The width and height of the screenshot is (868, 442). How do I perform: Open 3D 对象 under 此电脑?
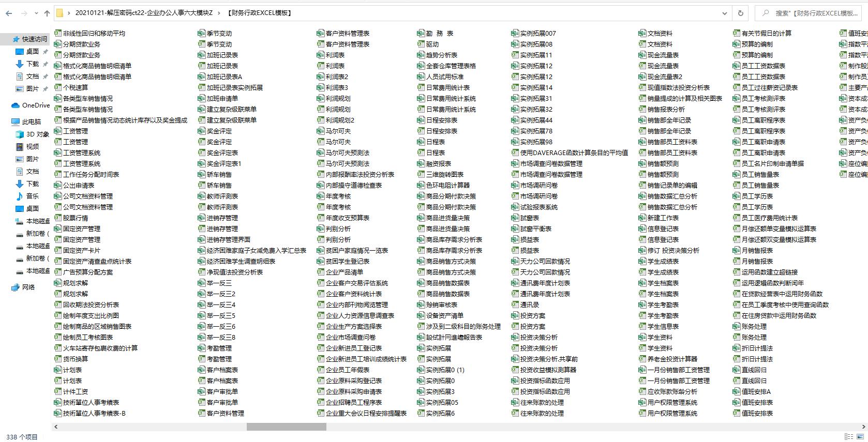(x=37, y=134)
